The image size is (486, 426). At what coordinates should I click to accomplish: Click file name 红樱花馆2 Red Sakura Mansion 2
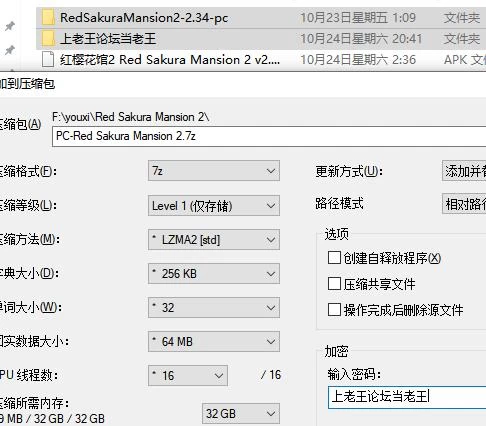[x=170, y=60]
